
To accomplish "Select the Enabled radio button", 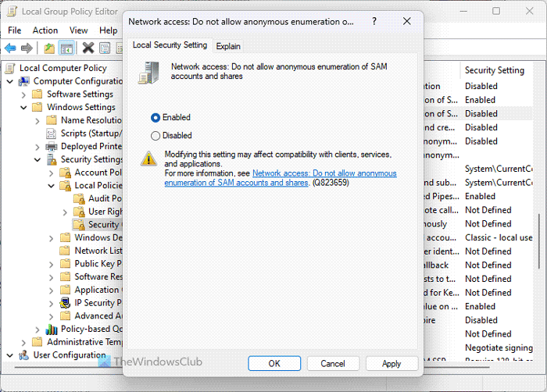I will pos(156,118).
